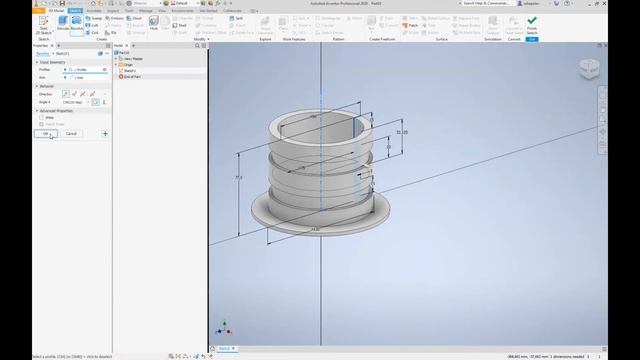640x360 pixels.
Task: Collapse the Input Geometry section
Action: click(x=37, y=62)
